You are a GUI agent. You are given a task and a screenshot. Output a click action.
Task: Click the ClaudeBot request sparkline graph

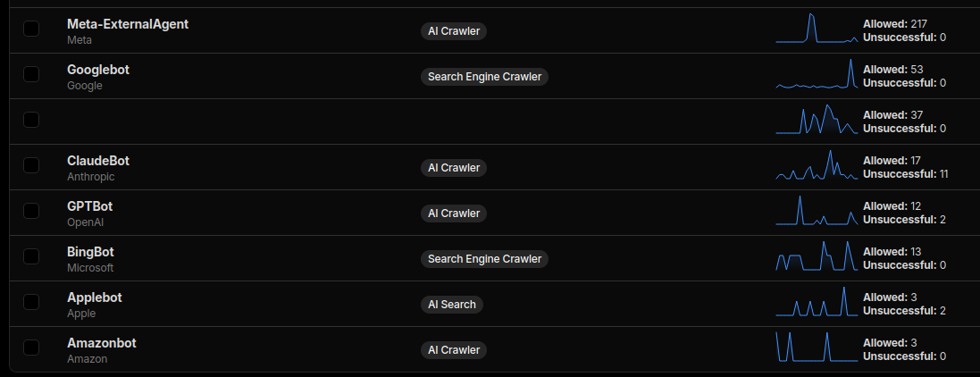(x=817, y=165)
